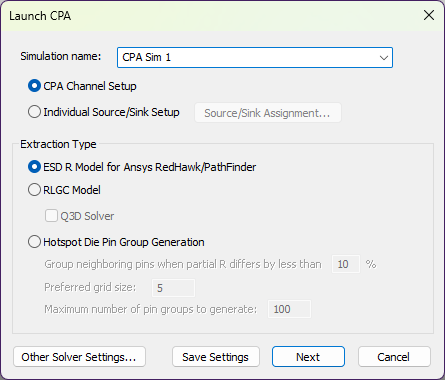Open Other Solver Settings...
Screen dimensions: 445x380
(79, 357)
